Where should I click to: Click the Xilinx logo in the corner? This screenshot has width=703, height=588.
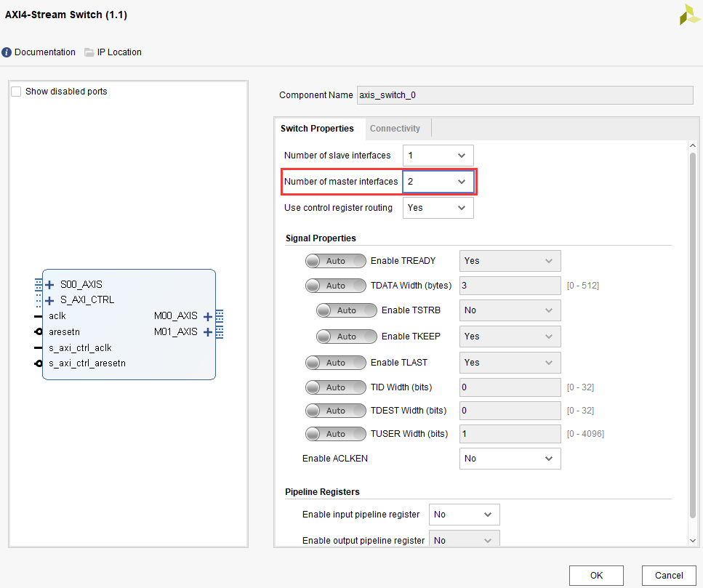point(689,15)
